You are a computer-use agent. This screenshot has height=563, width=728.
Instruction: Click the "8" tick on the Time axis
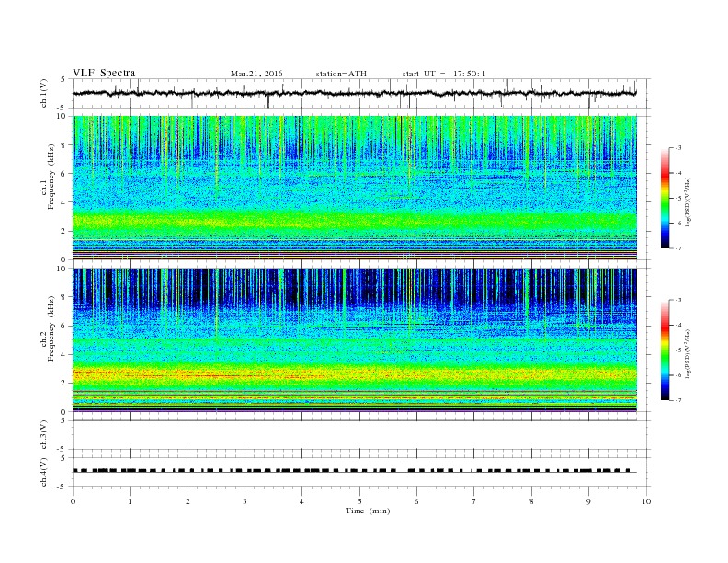click(x=531, y=501)
